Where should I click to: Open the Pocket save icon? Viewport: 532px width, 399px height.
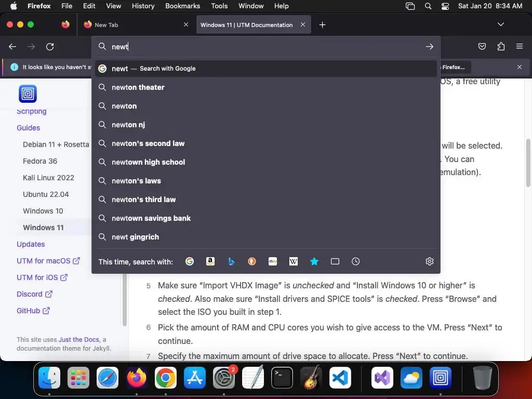(x=482, y=46)
